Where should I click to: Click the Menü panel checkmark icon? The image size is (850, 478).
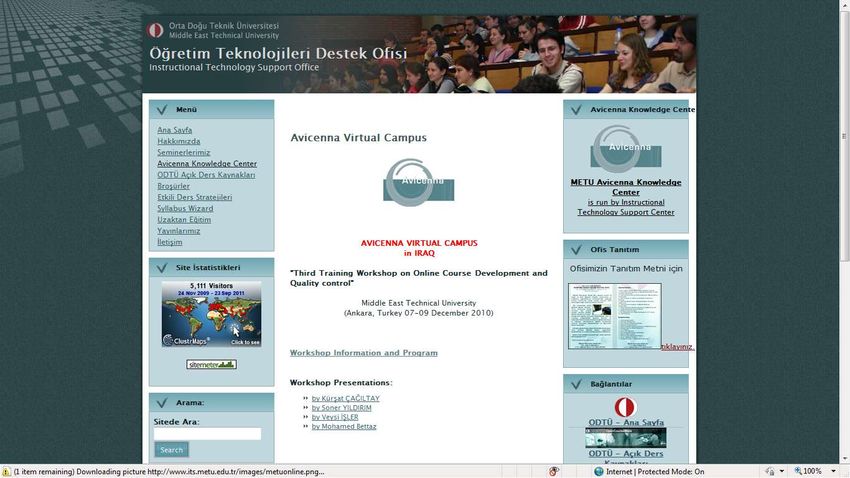pyautogui.click(x=162, y=110)
